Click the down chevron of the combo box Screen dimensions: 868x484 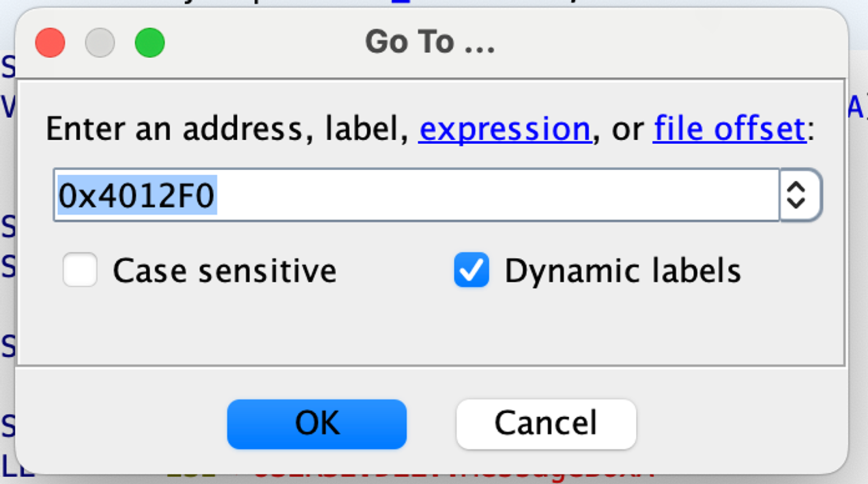click(796, 203)
